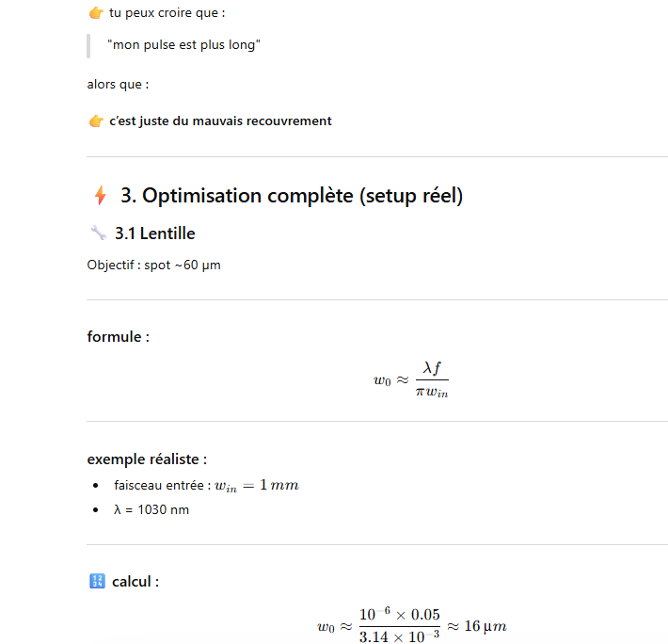Click the "alors que :" text
The height and width of the screenshot is (644, 668).
point(118,85)
